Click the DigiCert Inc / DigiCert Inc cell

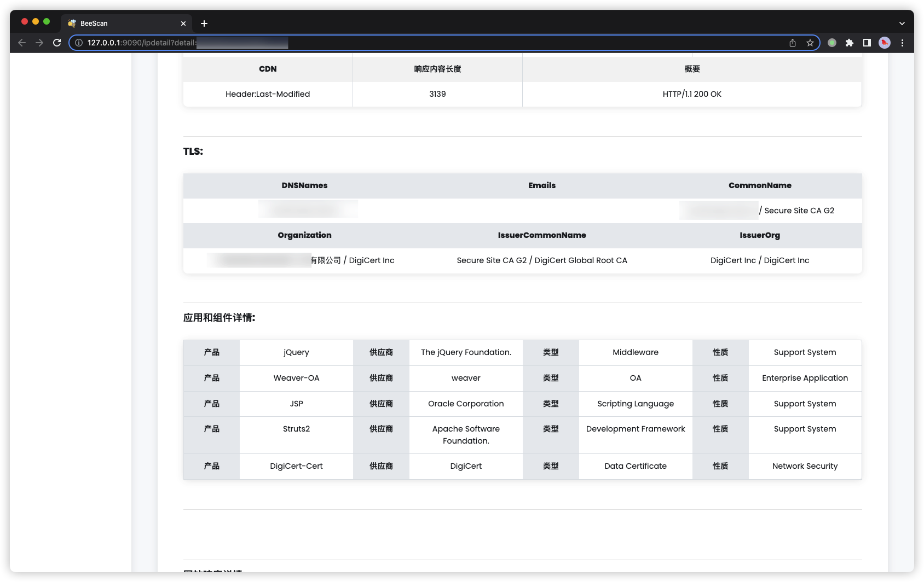(760, 260)
